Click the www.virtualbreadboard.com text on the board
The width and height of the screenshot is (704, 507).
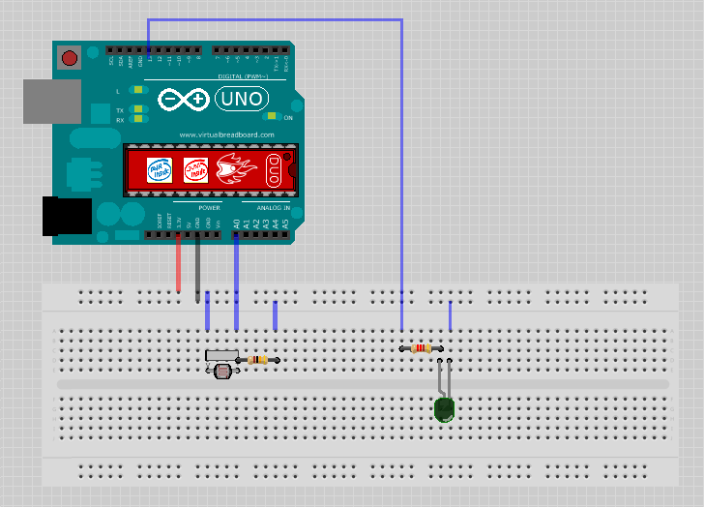pos(227,135)
